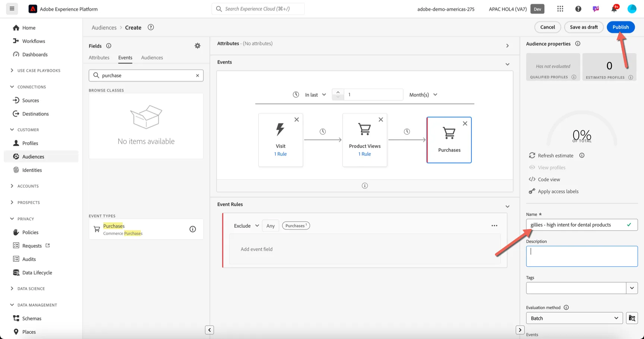Remove the Purchases event card
The width and height of the screenshot is (644, 339).
click(465, 123)
